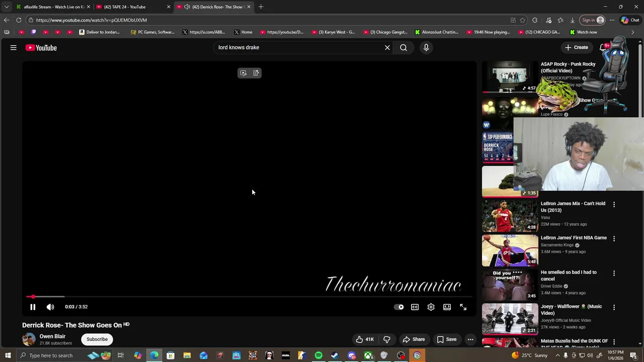Open the Joeyy Wallflower video thumbnail
Viewport: 644px width, 362px height.
coord(510,319)
